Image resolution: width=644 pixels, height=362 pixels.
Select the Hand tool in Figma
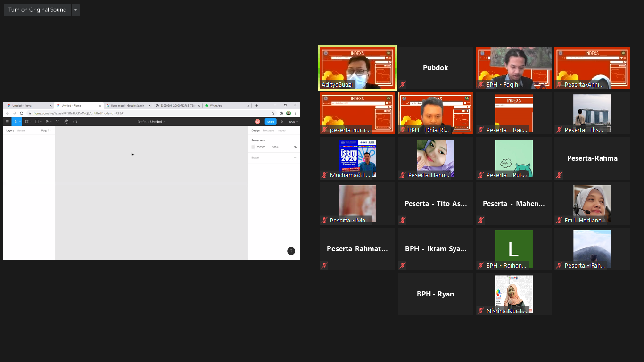[x=66, y=122]
